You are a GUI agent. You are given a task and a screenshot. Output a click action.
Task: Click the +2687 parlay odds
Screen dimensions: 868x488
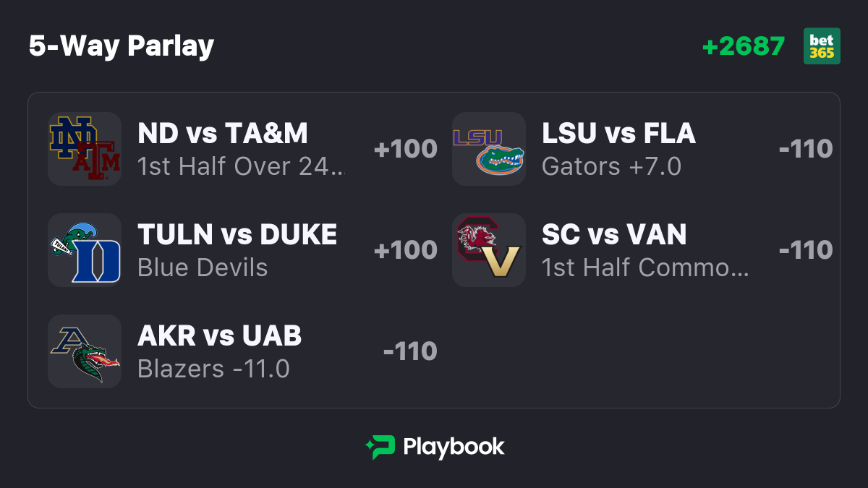pos(744,46)
